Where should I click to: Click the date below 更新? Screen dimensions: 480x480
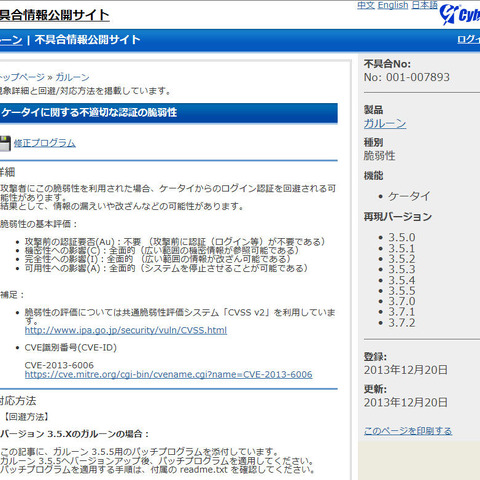click(406, 402)
